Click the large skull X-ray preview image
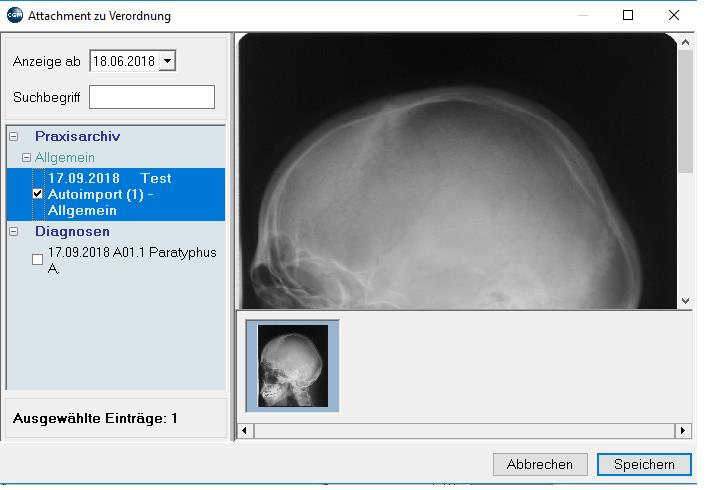This screenshot has width=706, height=490. click(457, 171)
